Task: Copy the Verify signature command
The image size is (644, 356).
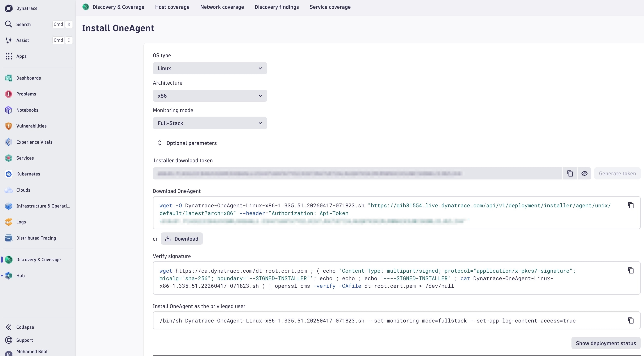Action: pyautogui.click(x=631, y=270)
